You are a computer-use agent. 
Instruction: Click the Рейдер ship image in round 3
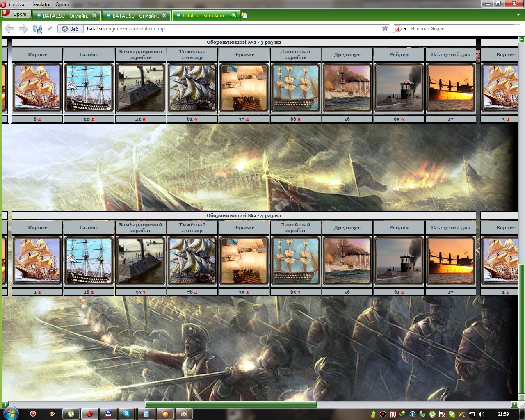(x=399, y=88)
